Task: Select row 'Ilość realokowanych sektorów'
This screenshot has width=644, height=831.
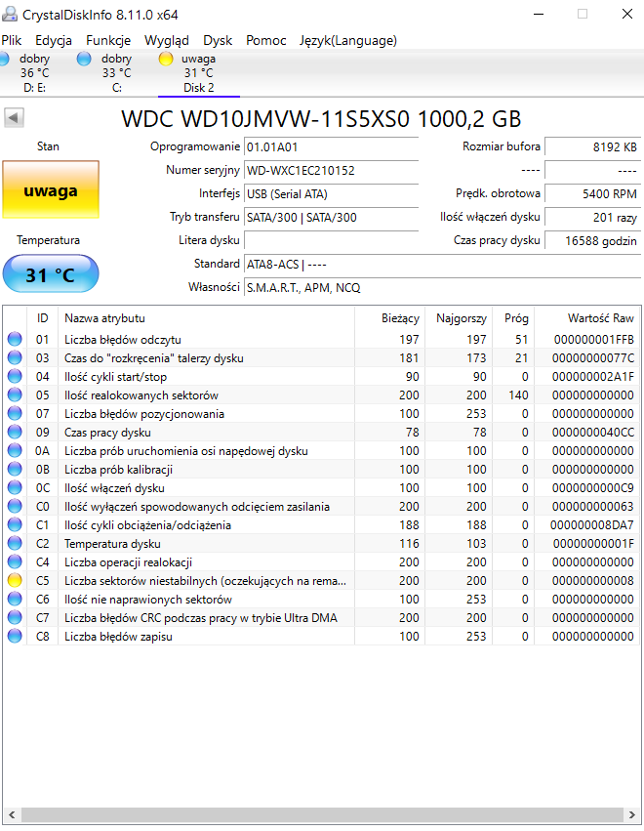Action: point(321,395)
